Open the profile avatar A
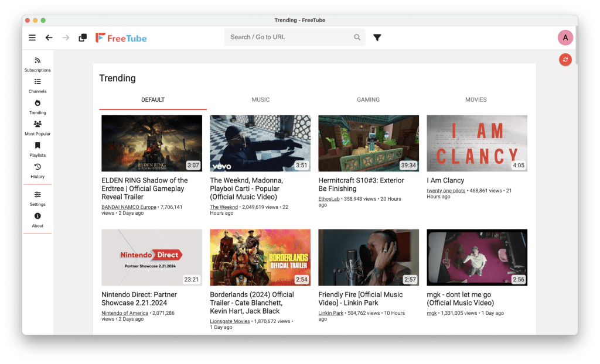The width and height of the screenshot is (600, 364). tap(565, 37)
